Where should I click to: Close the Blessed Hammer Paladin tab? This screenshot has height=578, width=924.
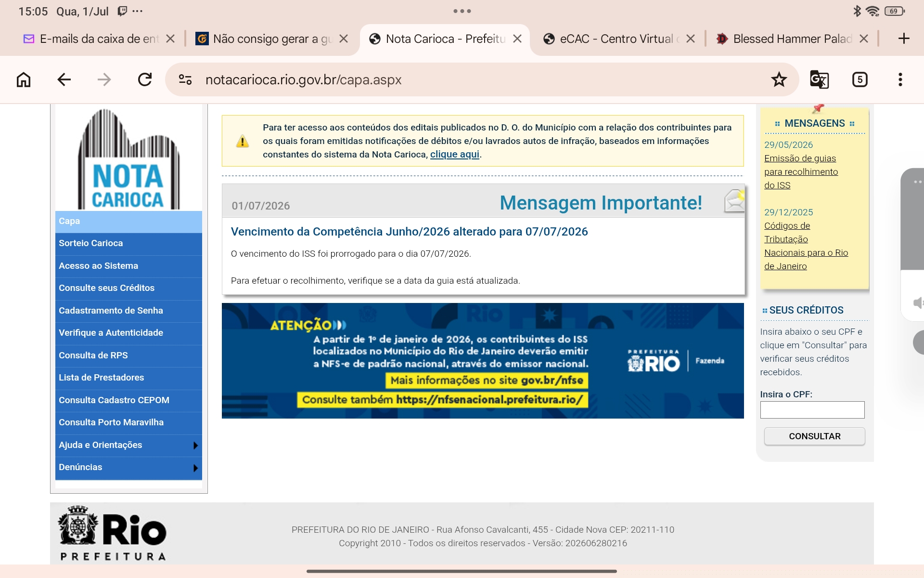coord(864,39)
